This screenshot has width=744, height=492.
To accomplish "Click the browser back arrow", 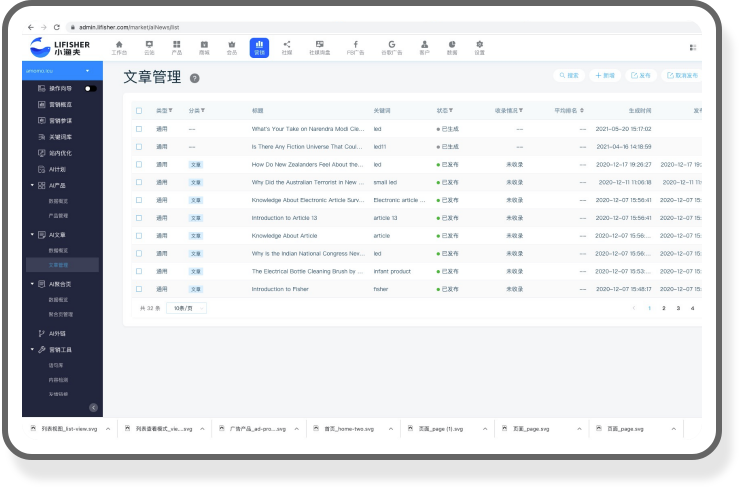I will click(x=31, y=28).
